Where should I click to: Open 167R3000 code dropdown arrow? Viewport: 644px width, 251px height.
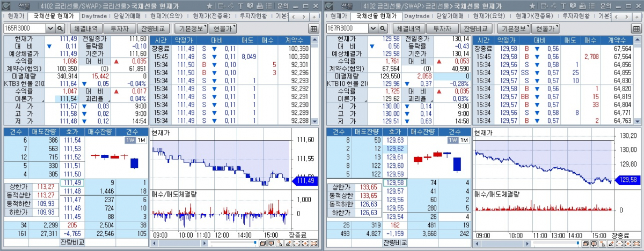373,28
